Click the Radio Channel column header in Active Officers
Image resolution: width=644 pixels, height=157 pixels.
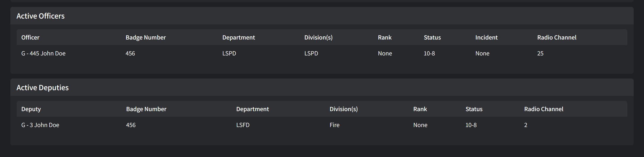tap(556, 37)
